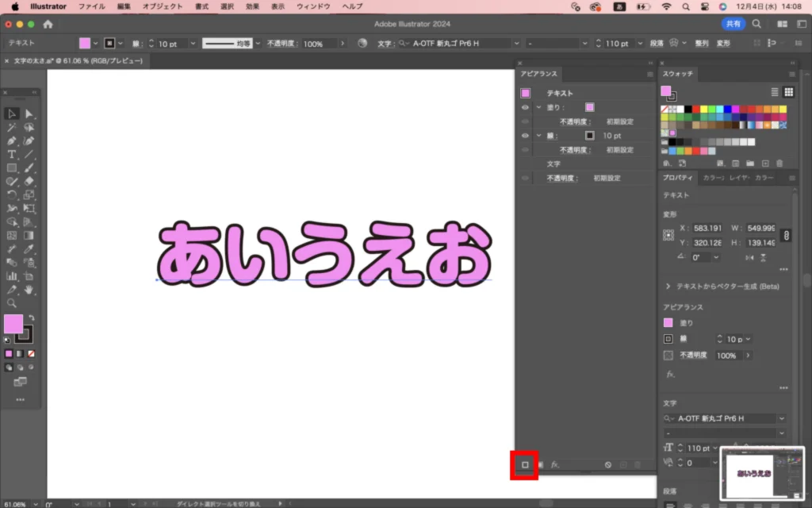The height and width of the screenshot is (508, 812).
Task: Choose the Zoom tool magnifier
Action: coord(12,303)
